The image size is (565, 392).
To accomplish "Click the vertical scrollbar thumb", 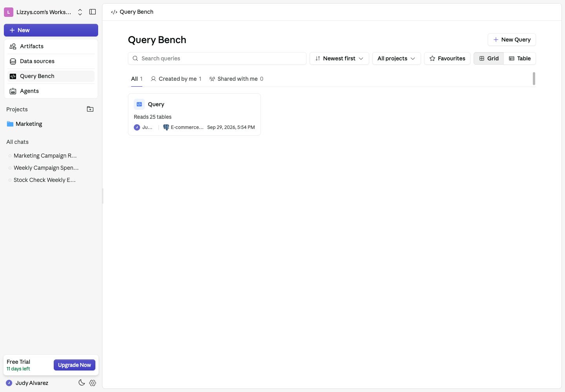I will pyautogui.click(x=534, y=78).
